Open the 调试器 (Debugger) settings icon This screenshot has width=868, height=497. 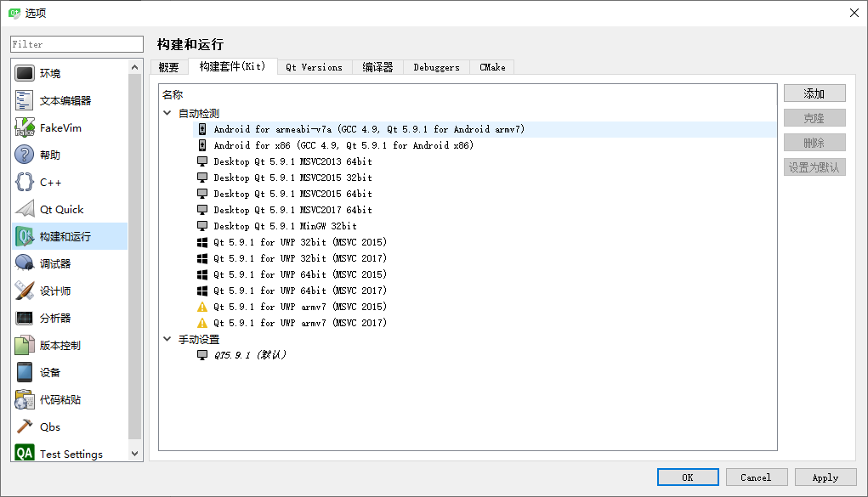[24, 263]
